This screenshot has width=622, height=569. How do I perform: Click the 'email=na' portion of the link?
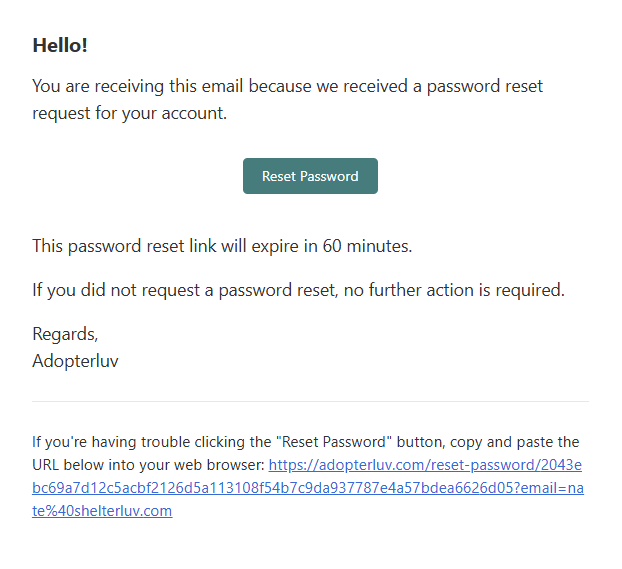[x=557, y=488]
